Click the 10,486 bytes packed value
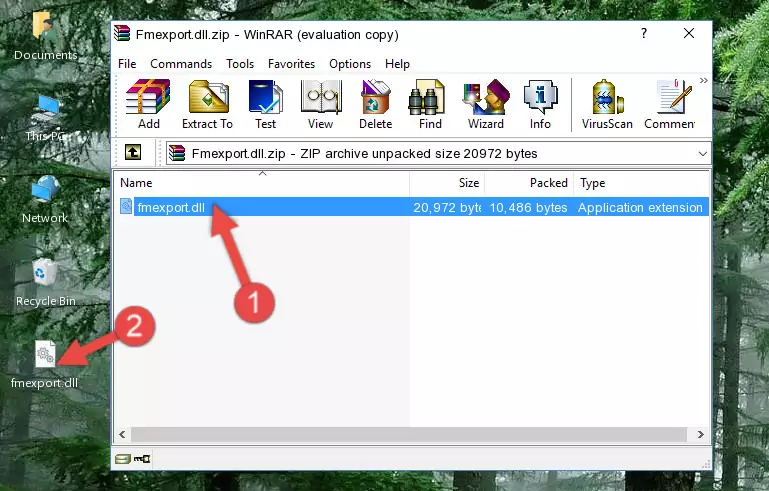 (528, 207)
